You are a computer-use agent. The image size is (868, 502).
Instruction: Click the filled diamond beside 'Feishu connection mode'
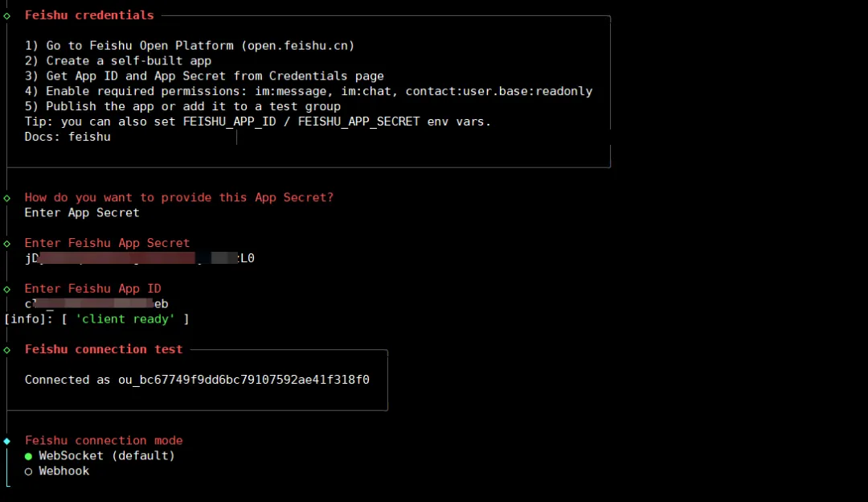point(7,441)
